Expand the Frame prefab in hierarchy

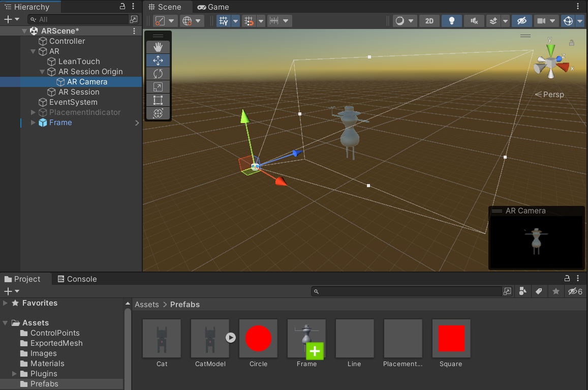[34, 123]
